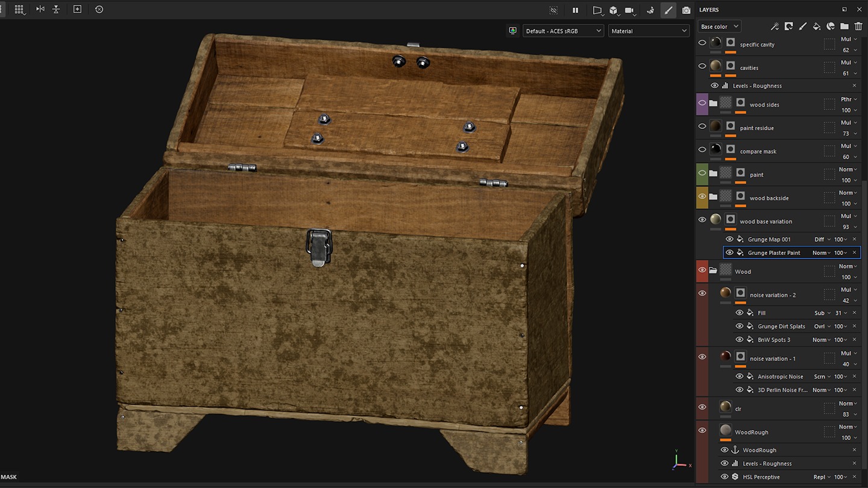Pause the rendering engine
Image resolution: width=868 pixels, height=488 pixels.
pyautogui.click(x=575, y=10)
